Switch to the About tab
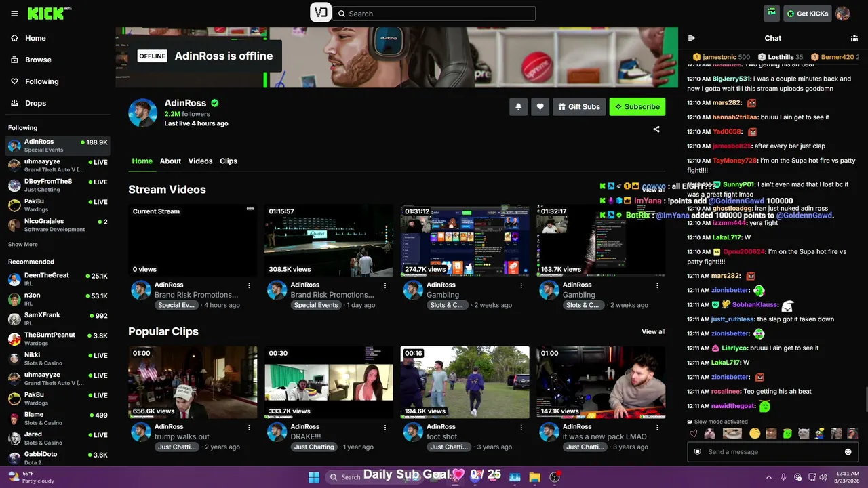This screenshot has height=488, width=868. [170, 161]
